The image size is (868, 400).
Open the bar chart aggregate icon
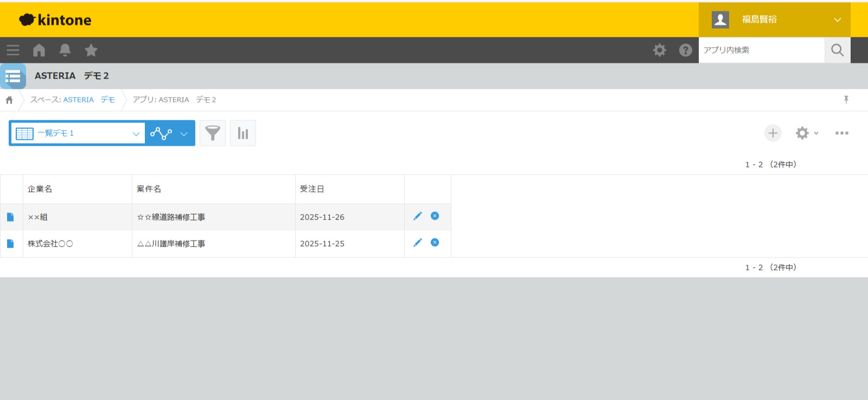(243, 133)
